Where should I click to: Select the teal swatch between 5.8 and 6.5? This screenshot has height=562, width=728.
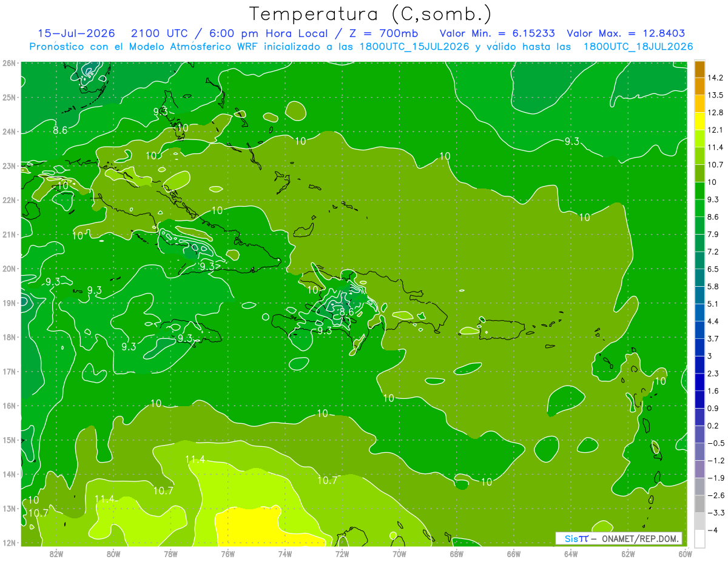pos(699,278)
